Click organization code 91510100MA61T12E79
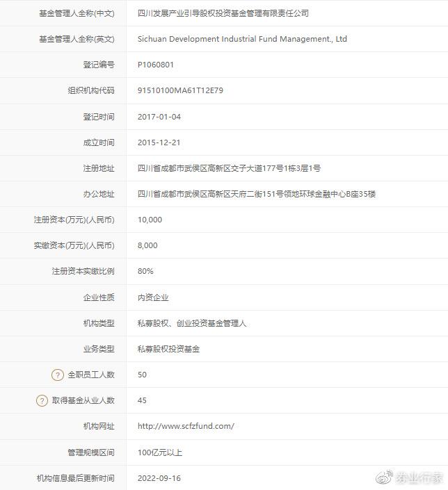This screenshot has height=490, width=448. click(x=180, y=90)
